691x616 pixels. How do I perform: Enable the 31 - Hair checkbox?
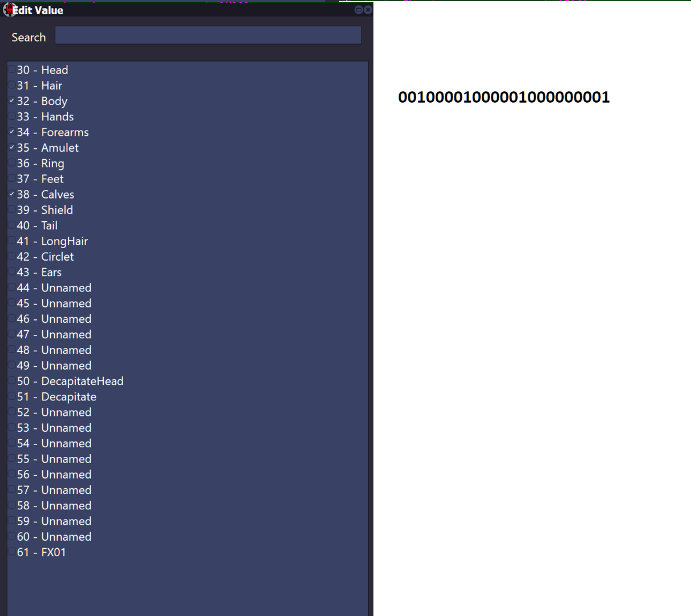[x=11, y=84]
